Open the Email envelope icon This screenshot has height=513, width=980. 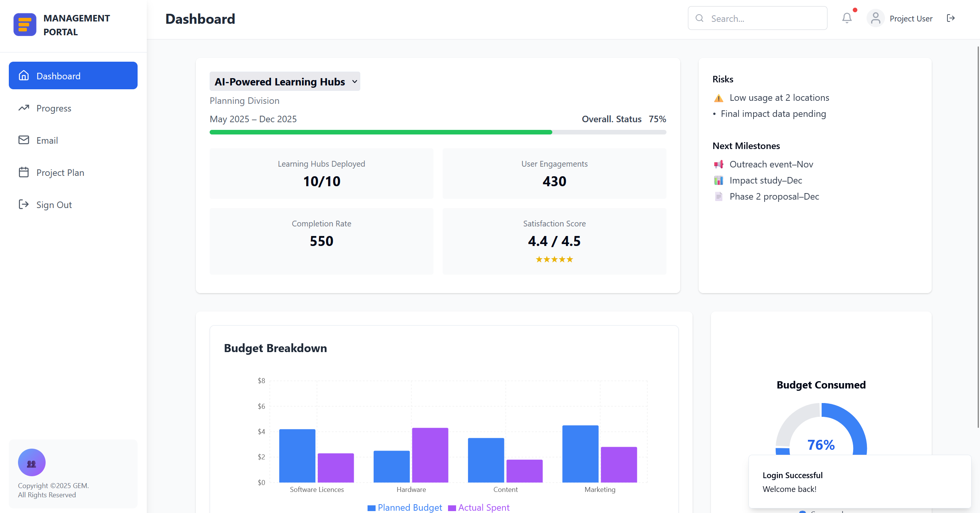[23, 140]
